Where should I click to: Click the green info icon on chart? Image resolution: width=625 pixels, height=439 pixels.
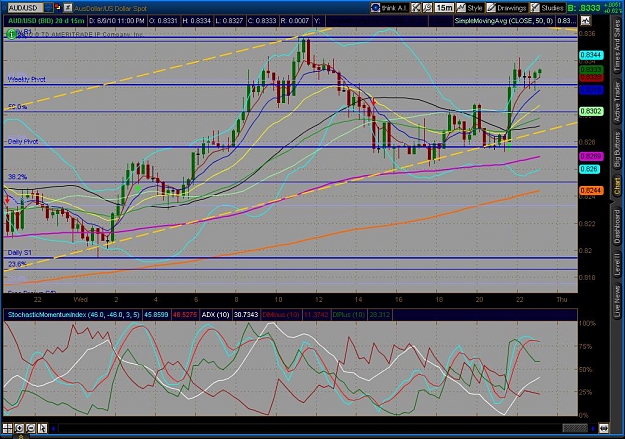click(x=12, y=35)
